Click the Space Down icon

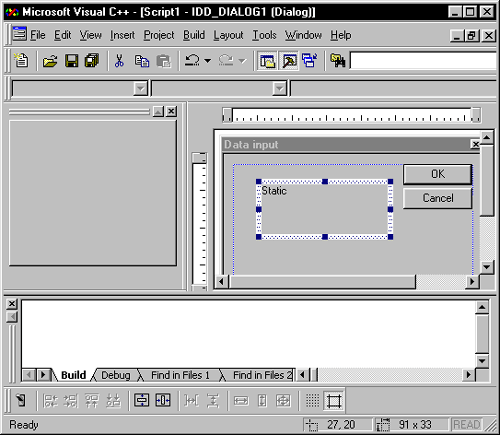pyautogui.click(x=213, y=401)
